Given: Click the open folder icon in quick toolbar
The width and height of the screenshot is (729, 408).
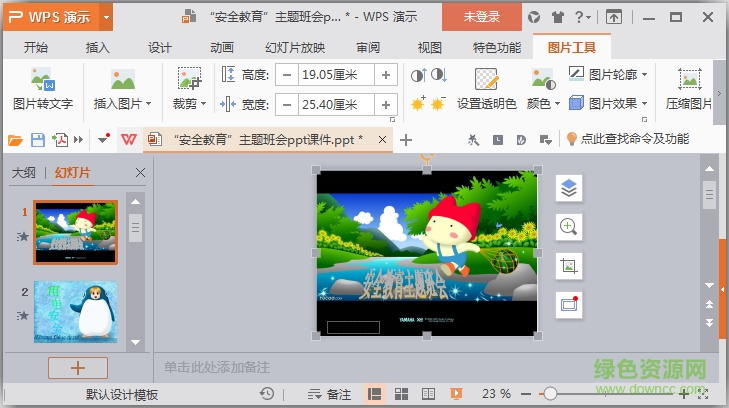Looking at the screenshot, I should pos(15,140).
